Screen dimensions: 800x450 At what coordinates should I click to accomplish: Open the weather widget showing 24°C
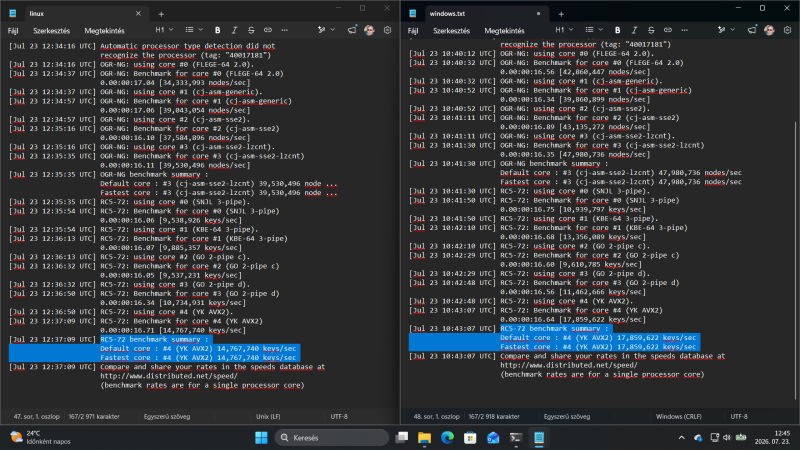(x=40, y=438)
